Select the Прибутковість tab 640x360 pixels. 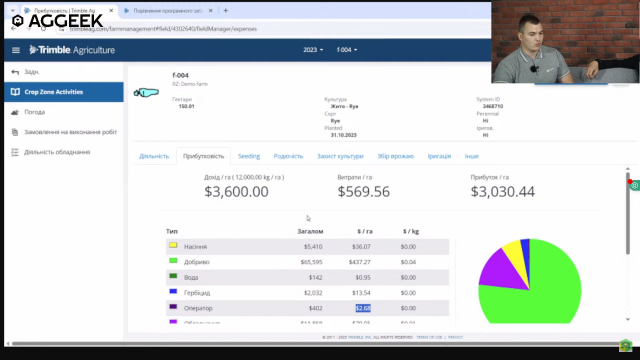click(x=203, y=156)
